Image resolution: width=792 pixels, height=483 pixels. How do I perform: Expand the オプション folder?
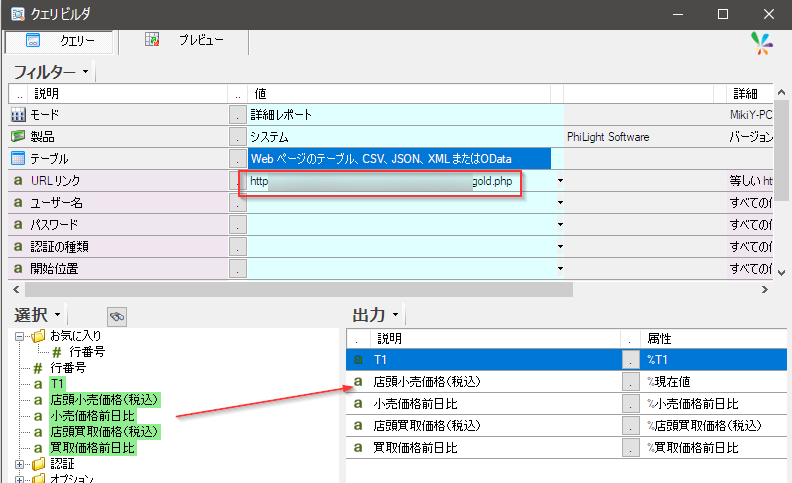(19, 479)
